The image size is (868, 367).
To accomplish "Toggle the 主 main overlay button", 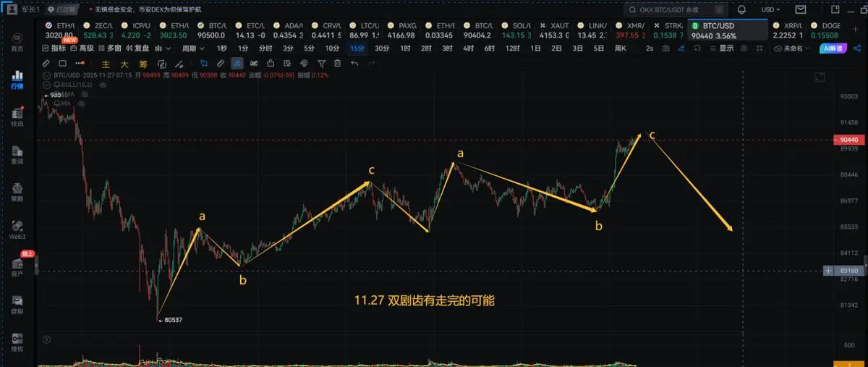I will pos(104,64).
